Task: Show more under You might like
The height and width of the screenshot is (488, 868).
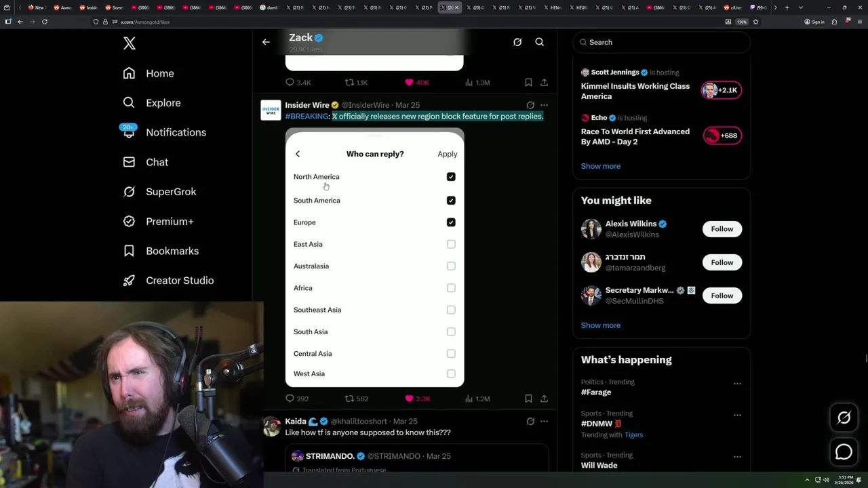Action: tap(600, 325)
